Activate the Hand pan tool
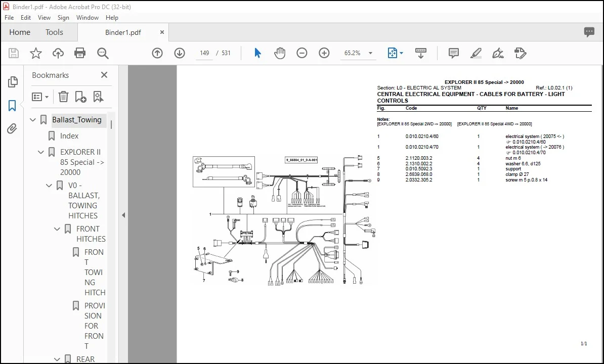 tap(280, 53)
